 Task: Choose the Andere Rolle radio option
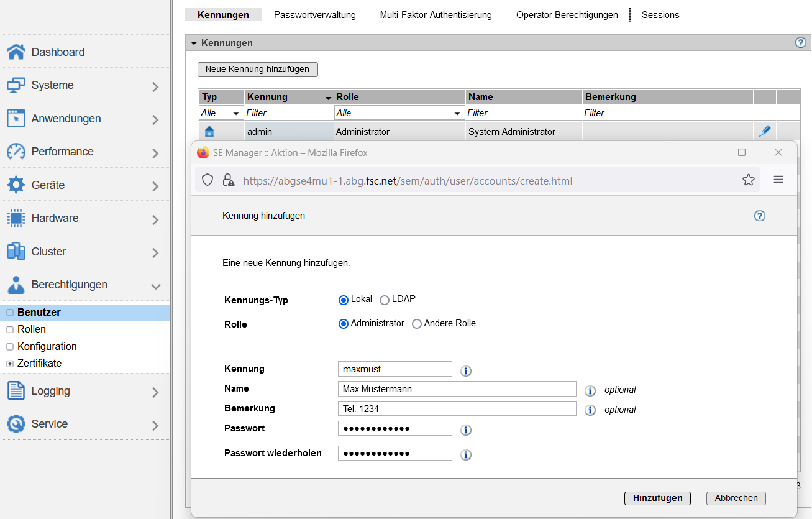coord(417,324)
